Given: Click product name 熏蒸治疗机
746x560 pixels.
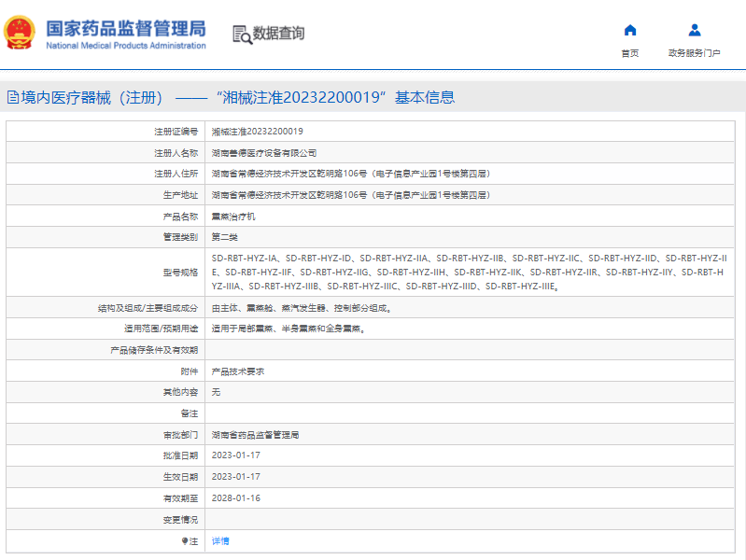Looking at the screenshot, I should [x=233, y=217].
